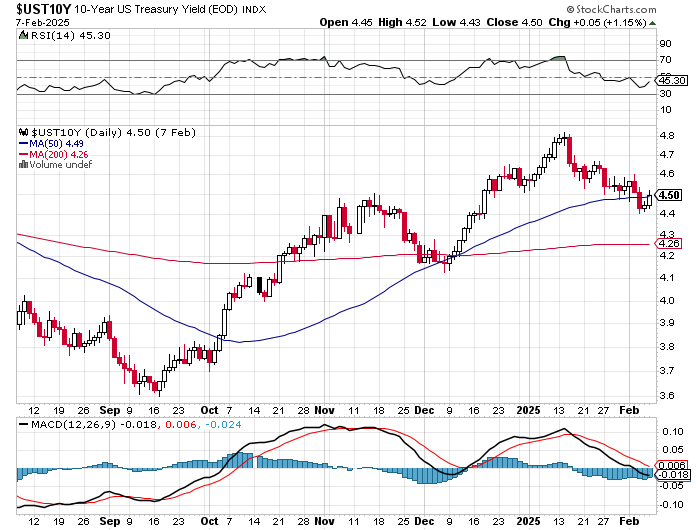Click the 0.05 label on MACD axis

pos(673,450)
